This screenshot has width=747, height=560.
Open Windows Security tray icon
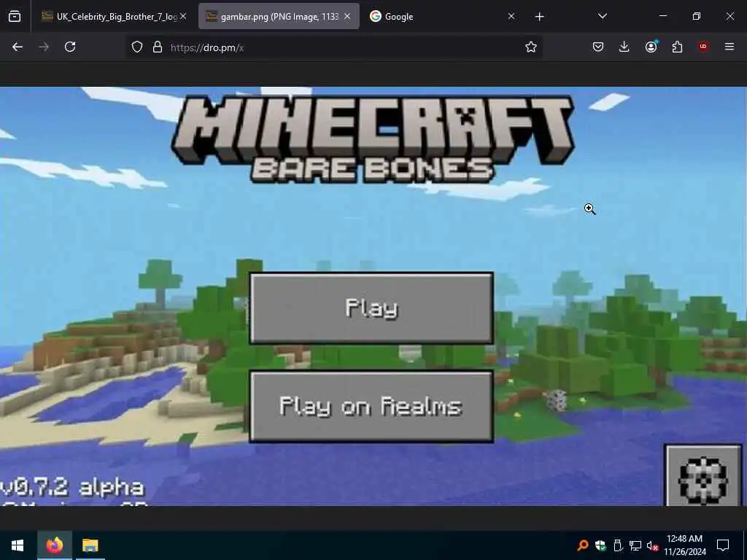(600, 545)
